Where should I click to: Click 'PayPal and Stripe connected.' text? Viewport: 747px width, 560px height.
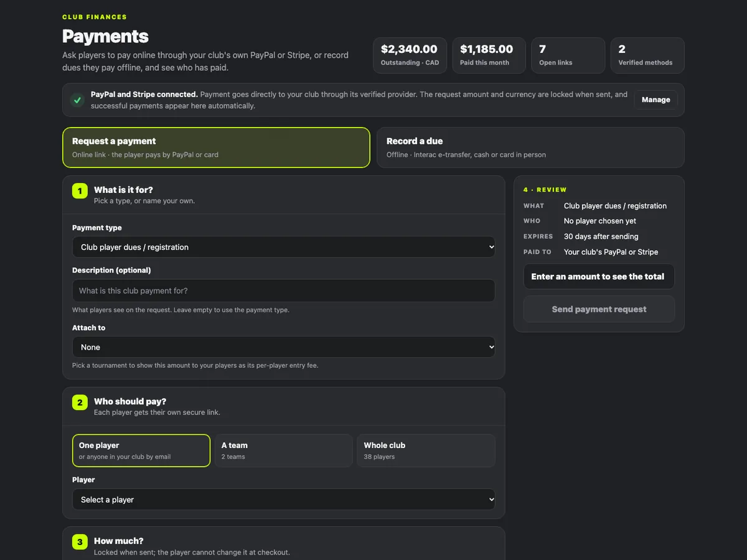click(144, 95)
